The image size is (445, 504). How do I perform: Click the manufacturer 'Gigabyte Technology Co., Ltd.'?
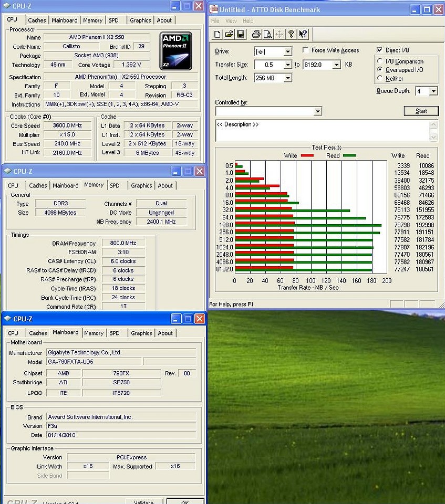click(x=121, y=352)
